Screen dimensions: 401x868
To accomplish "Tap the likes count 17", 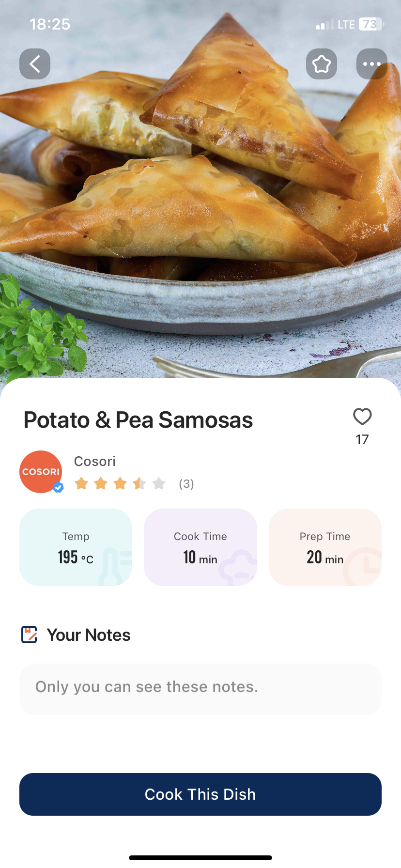I will pos(362,440).
